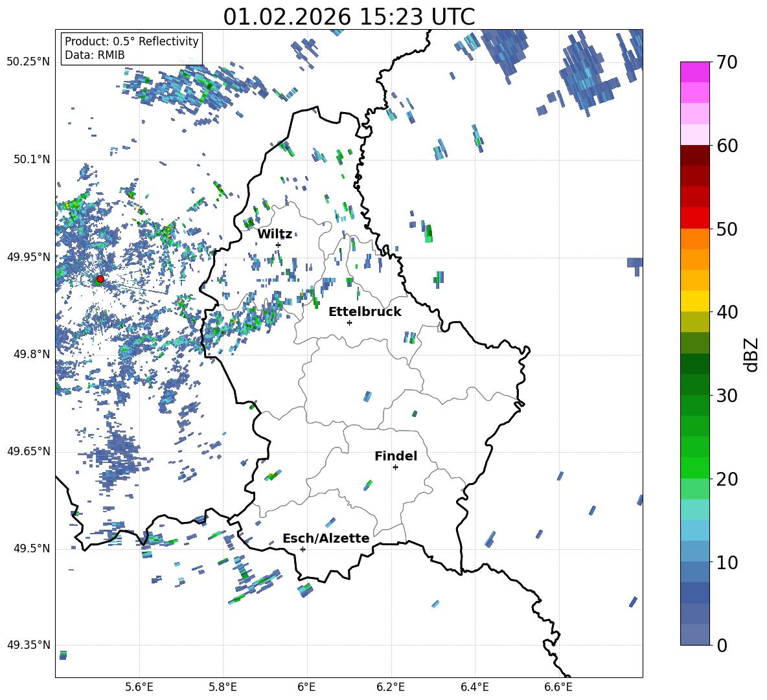
Task: Click the 49.5°N latitude label
Action: click(x=32, y=548)
